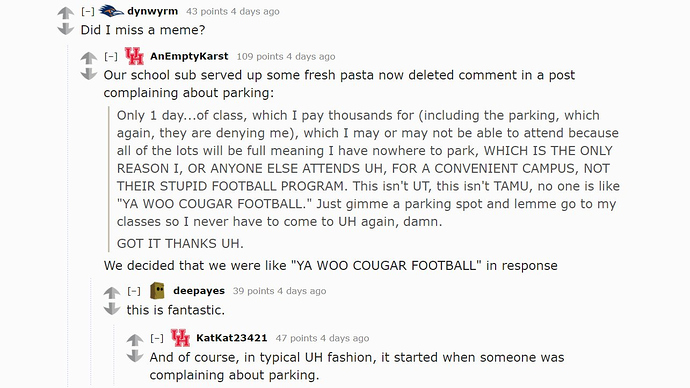Click the bird flair icon beside dynwyrm
Screen dimensions: 690x388
(x=111, y=10)
